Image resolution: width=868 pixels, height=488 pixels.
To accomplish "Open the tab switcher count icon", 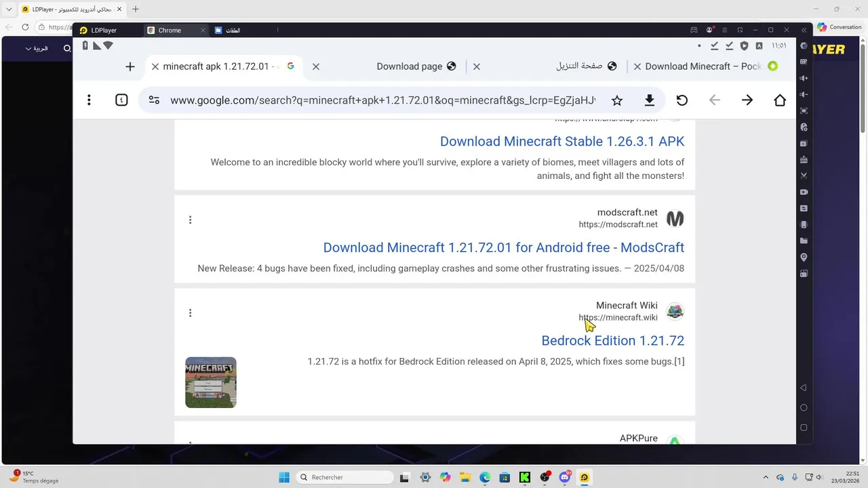I will click(x=121, y=100).
